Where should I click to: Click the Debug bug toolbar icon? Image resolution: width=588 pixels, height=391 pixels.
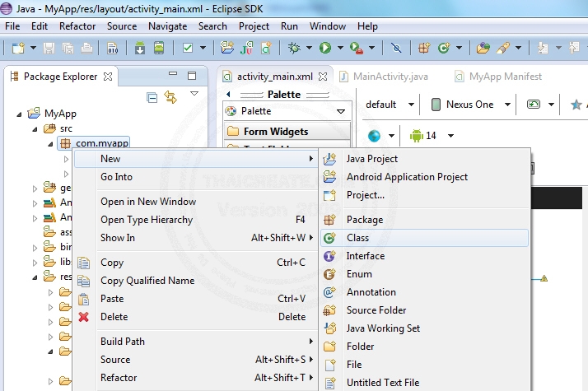coord(294,48)
